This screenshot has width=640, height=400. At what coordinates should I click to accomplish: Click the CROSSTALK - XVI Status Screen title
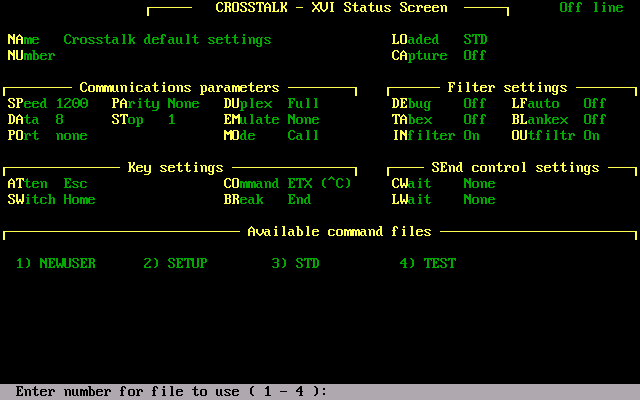(331, 8)
